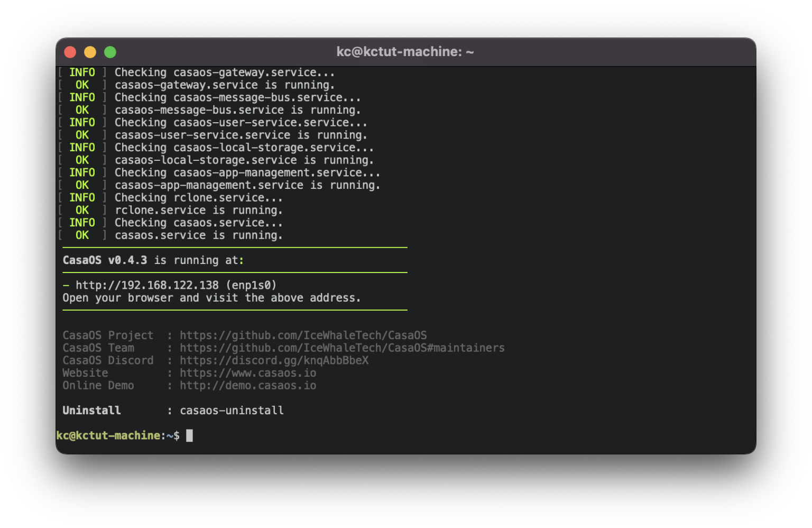This screenshot has height=528, width=812.
Task: Click the terminal cursor block at the prompt
Action: click(x=189, y=435)
